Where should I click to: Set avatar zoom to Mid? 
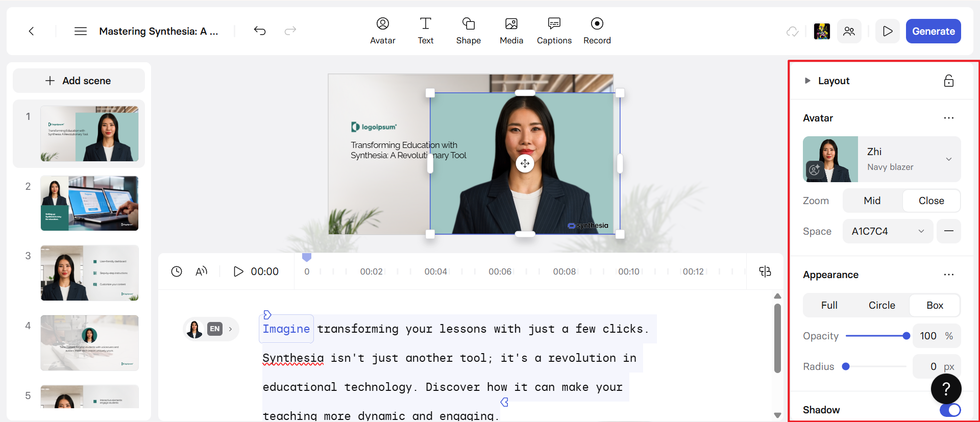872,201
